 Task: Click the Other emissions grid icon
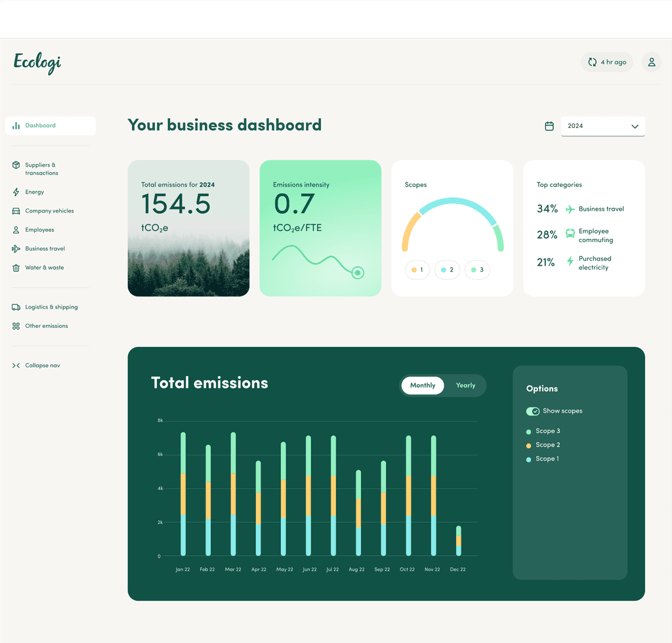click(14, 325)
